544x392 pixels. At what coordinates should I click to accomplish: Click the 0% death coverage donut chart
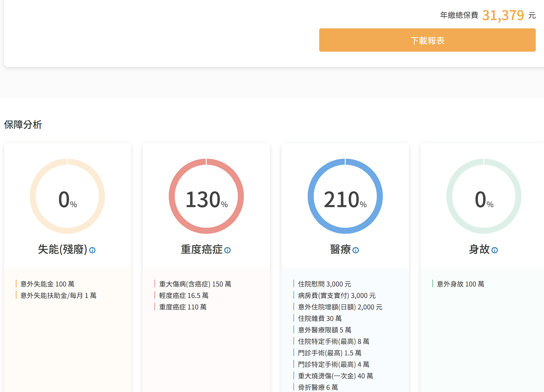point(484,196)
